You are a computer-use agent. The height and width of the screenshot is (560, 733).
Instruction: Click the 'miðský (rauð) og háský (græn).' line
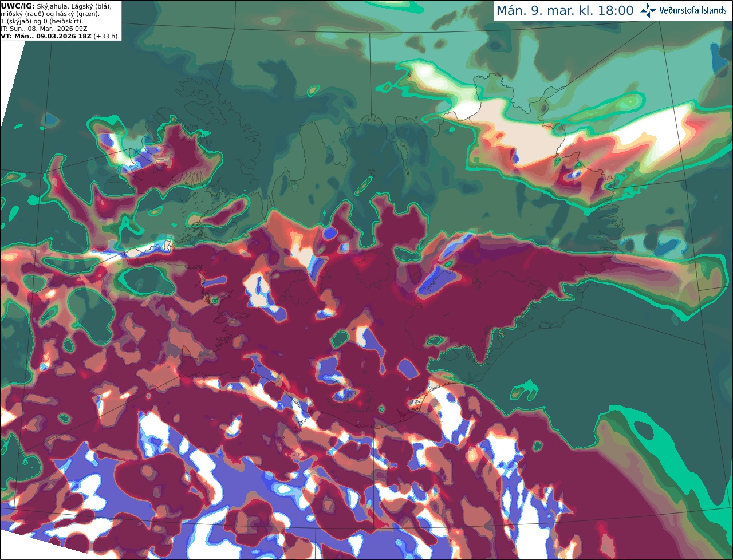coord(50,14)
